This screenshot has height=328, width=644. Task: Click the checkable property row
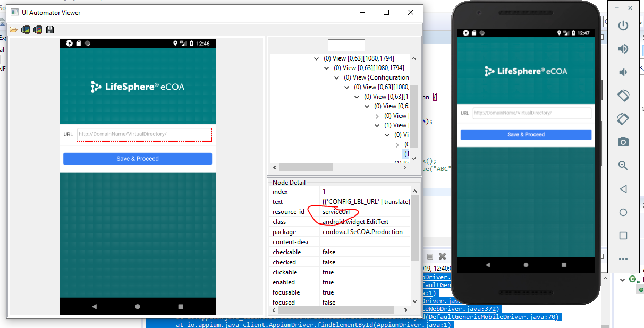coord(341,252)
